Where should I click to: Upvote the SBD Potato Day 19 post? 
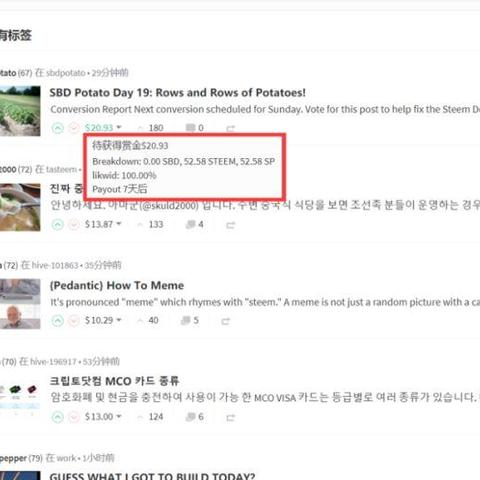pyautogui.click(x=57, y=128)
